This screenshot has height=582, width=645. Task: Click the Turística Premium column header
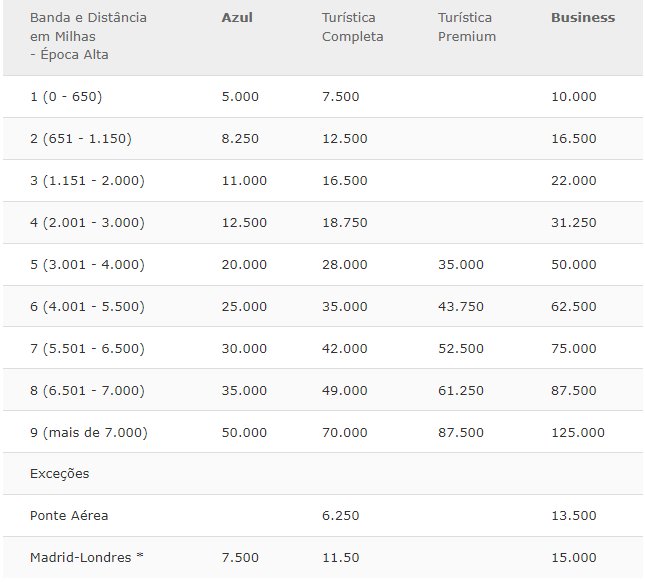(x=467, y=27)
